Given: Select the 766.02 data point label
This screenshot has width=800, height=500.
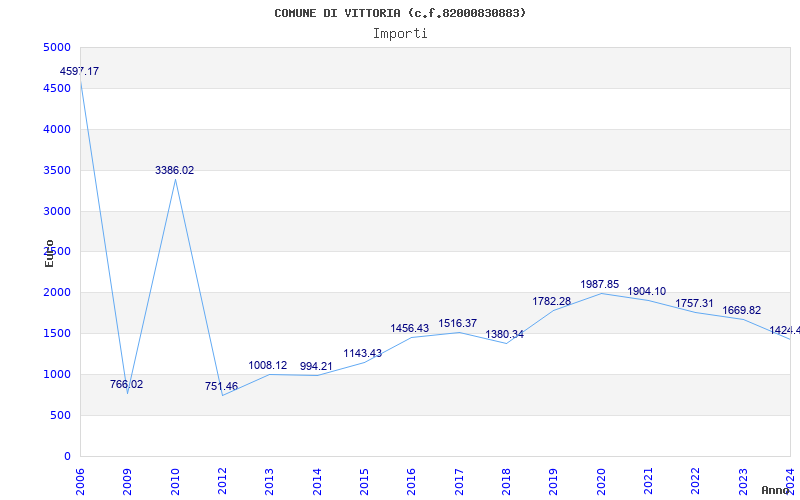Looking at the screenshot, I should click(127, 384).
